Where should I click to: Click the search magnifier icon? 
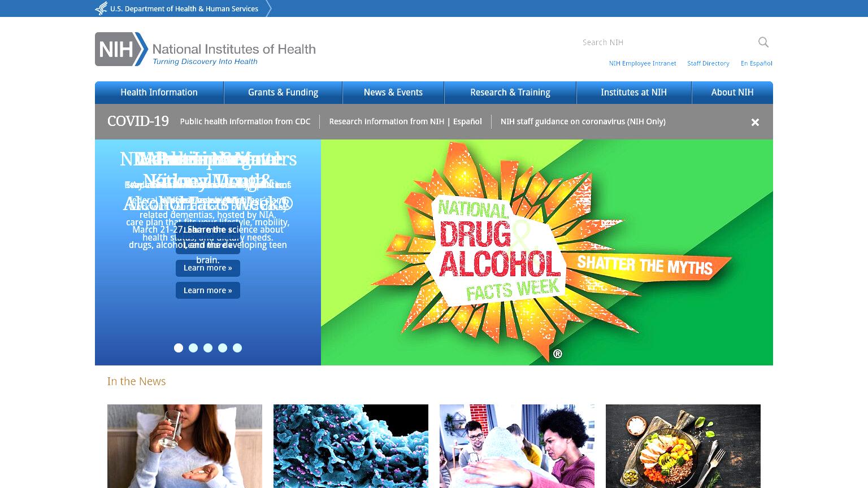click(763, 42)
